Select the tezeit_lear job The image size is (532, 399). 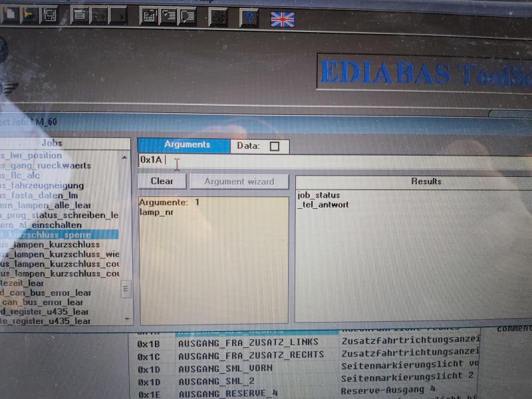click(22, 283)
